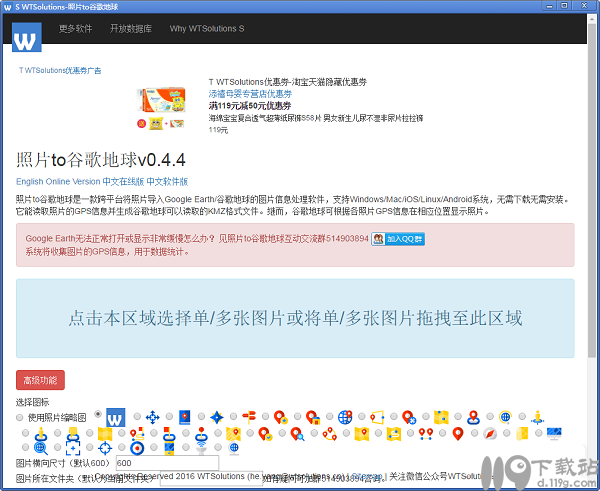The height and width of the screenshot is (491, 600).
Task: Open the 更多软件 menu
Action: tap(75, 29)
